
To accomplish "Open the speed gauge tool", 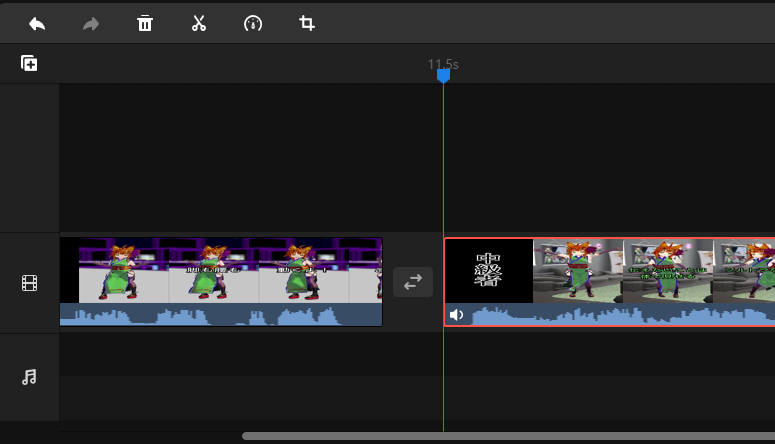I will point(253,23).
